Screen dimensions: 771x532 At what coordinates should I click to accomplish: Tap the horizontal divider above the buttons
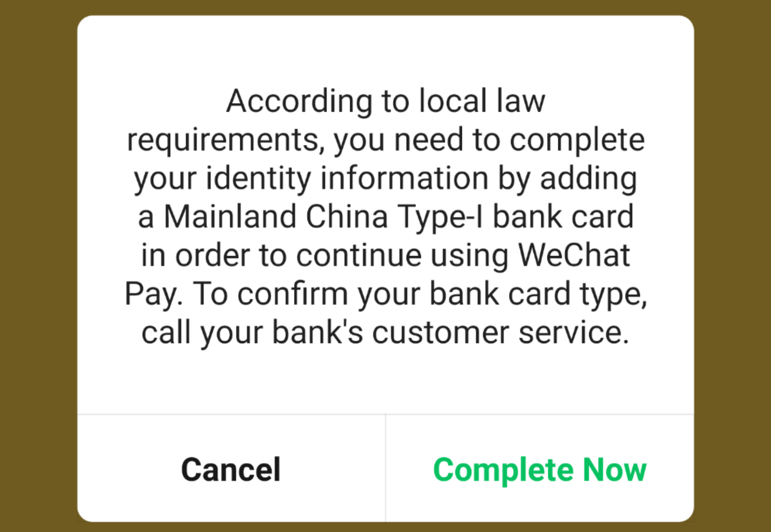(385, 414)
